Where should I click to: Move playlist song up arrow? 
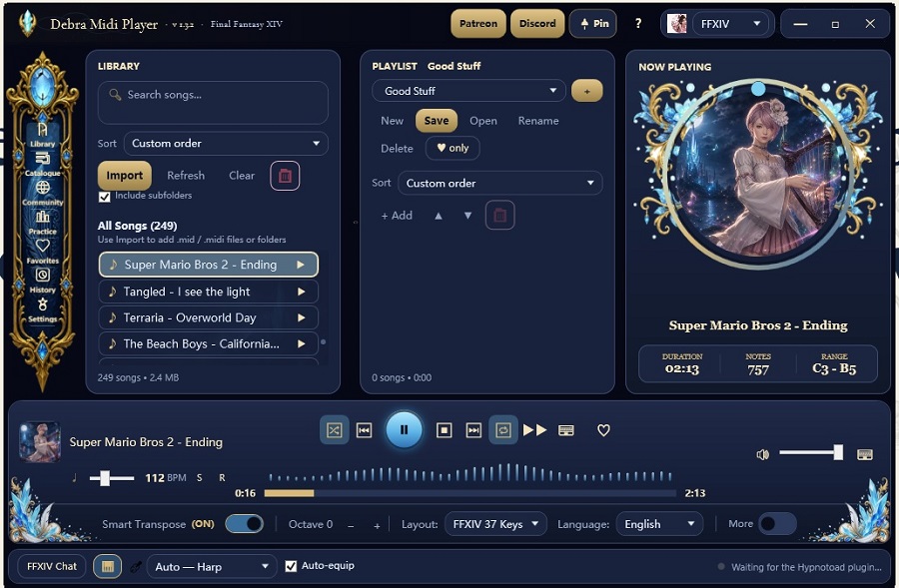click(439, 216)
